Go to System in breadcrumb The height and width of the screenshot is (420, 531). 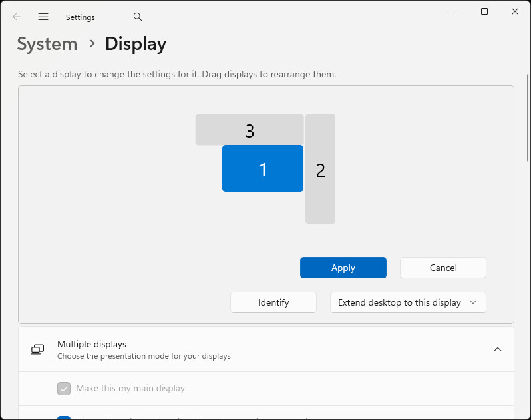(47, 44)
